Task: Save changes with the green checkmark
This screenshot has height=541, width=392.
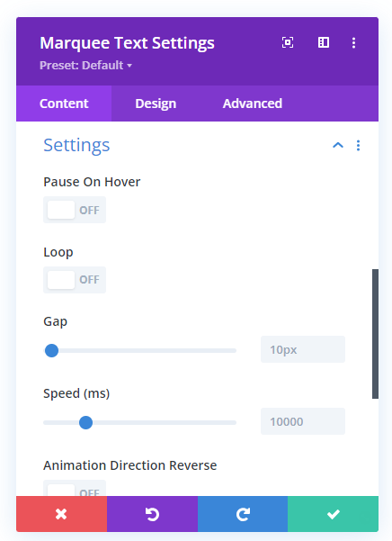Action: 333,514
